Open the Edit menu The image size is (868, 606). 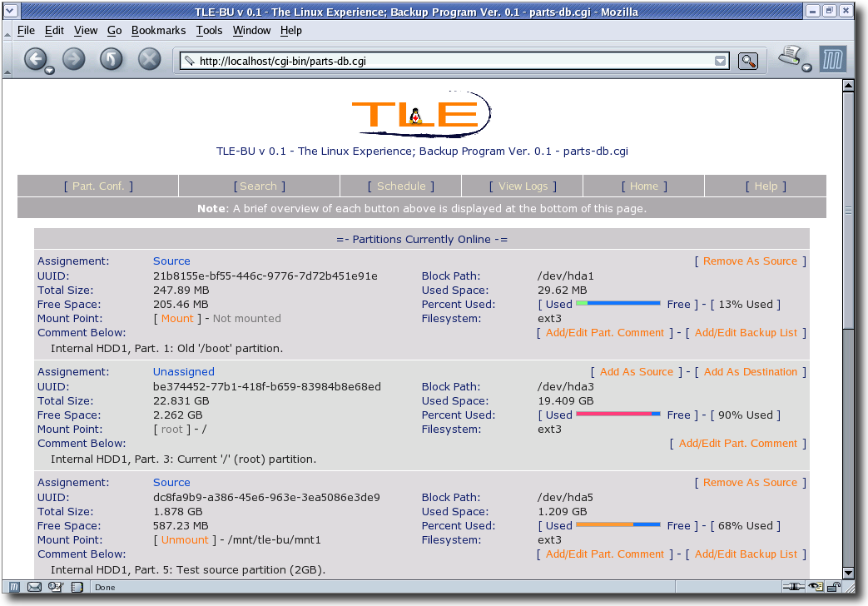pyautogui.click(x=54, y=31)
